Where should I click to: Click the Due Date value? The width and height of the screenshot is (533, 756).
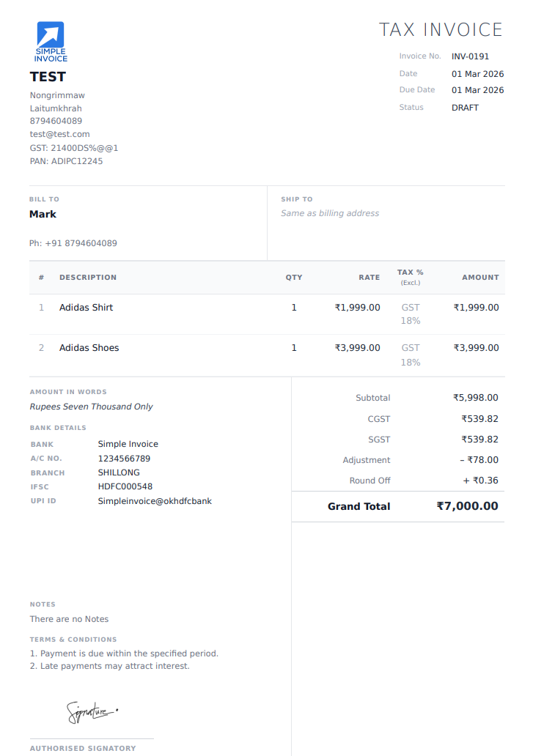click(x=477, y=90)
